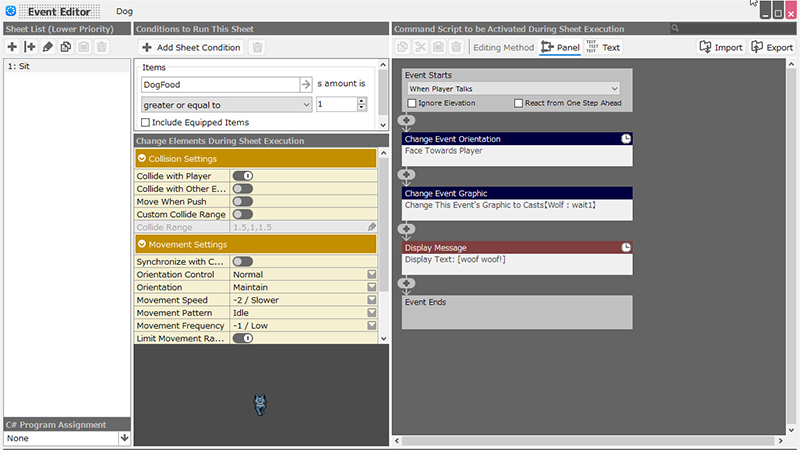This screenshot has height=450, width=800.
Task: Open the When Player Talks dropdown
Action: point(513,88)
